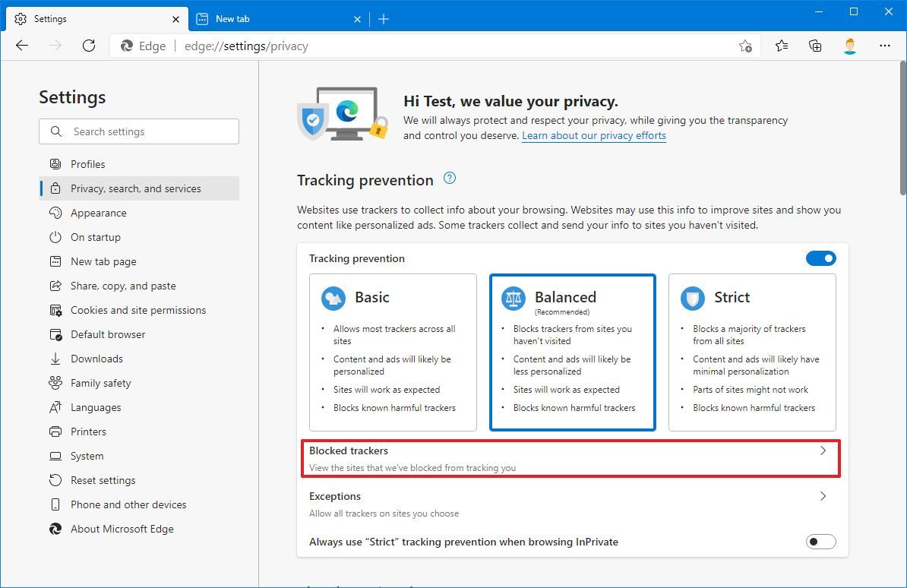
Task: Select the Strict tracking prevention card
Action: point(752,352)
